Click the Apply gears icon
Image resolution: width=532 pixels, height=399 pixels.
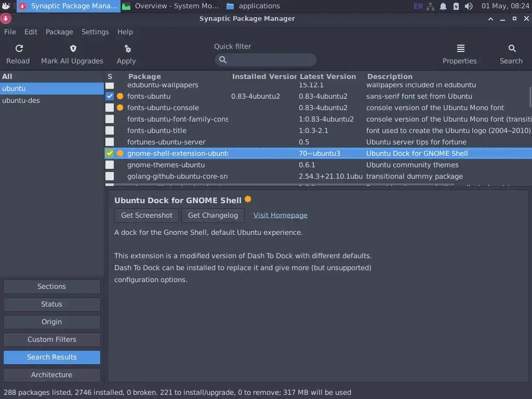pyautogui.click(x=128, y=48)
